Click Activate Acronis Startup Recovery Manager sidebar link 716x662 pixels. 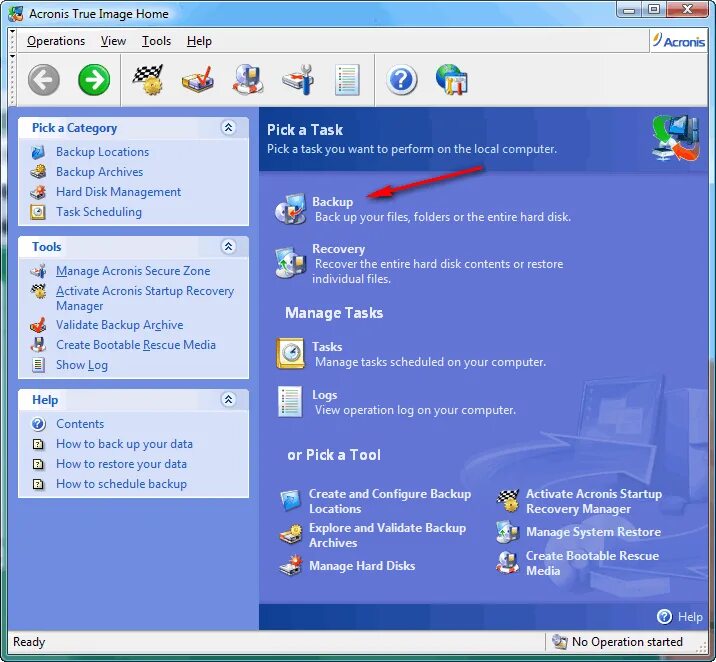145,298
